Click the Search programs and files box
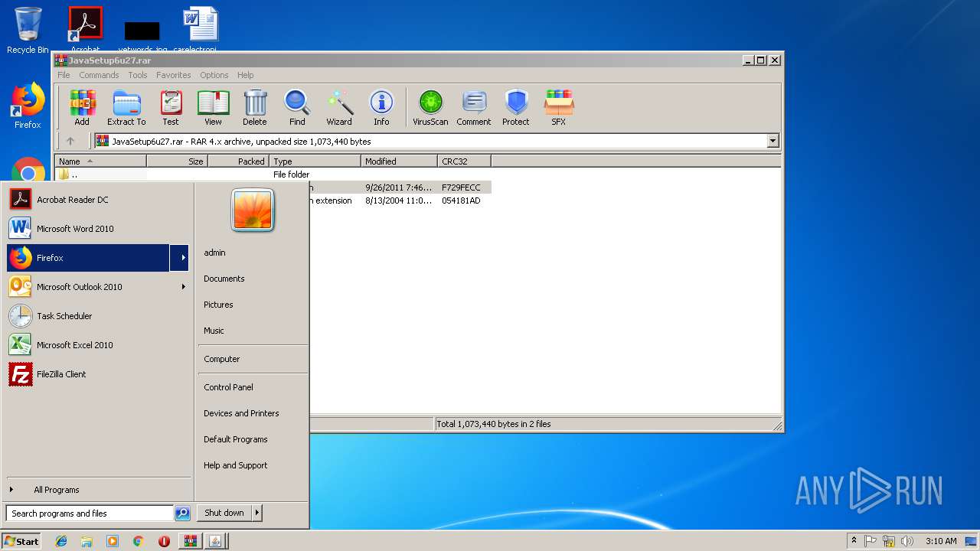The height and width of the screenshot is (551, 980). click(90, 514)
